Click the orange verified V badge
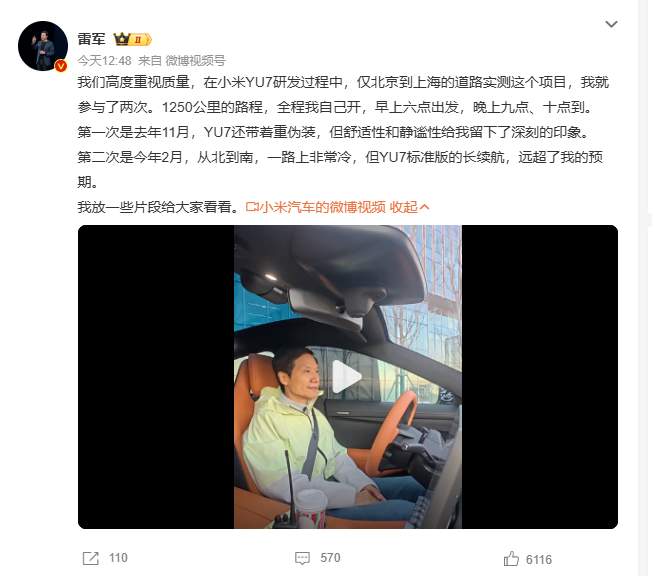The height and width of the screenshot is (576, 652). 61,66
